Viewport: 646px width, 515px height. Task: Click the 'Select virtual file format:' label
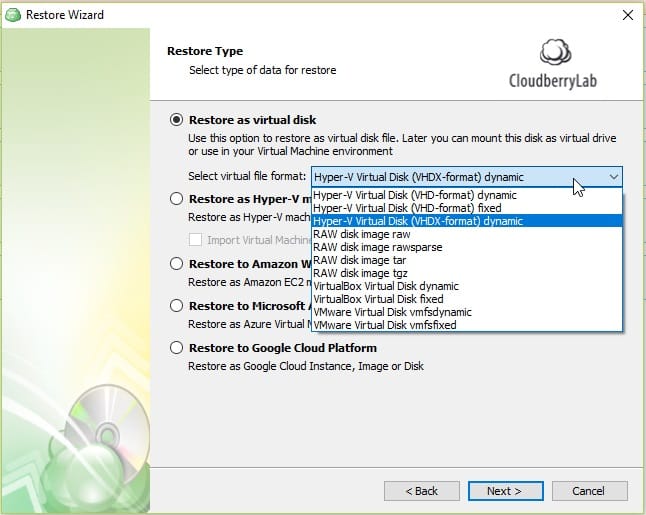pyautogui.click(x=247, y=176)
